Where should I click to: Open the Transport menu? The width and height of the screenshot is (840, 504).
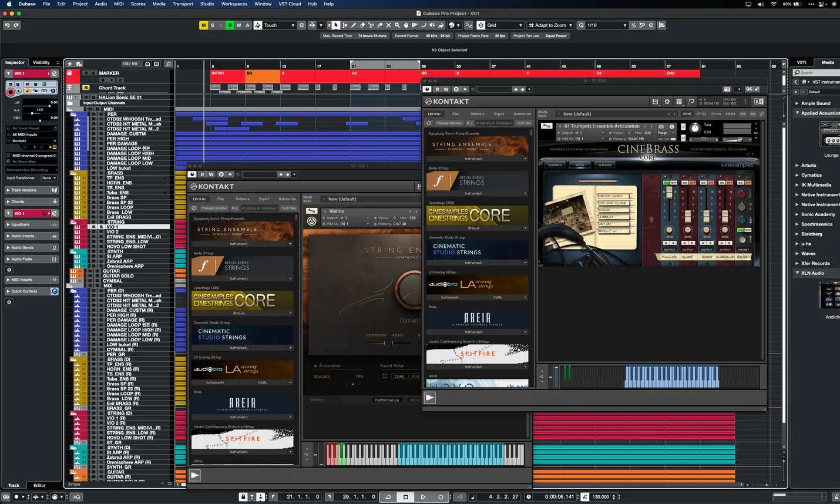[x=183, y=4]
